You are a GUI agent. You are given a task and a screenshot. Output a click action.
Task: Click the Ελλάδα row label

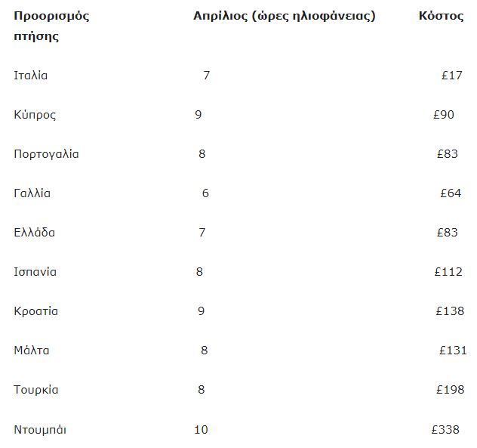pos(35,233)
